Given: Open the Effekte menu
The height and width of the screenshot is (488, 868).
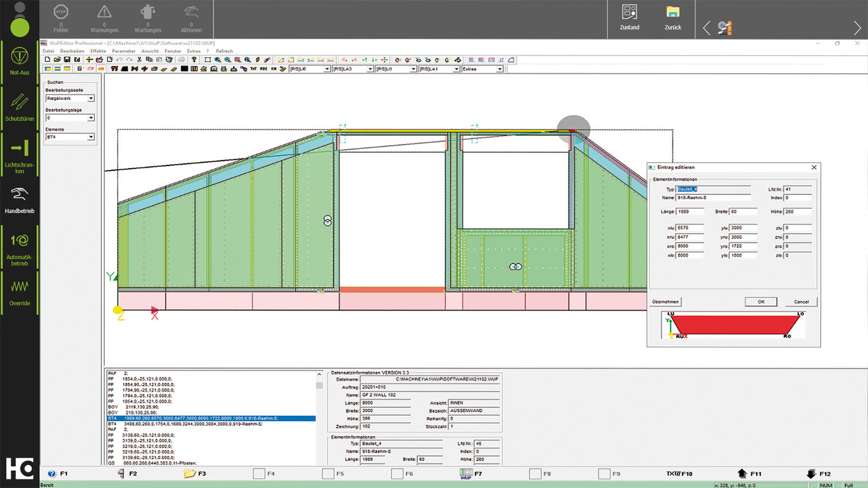Looking at the screenshot, I should (98, 51).
